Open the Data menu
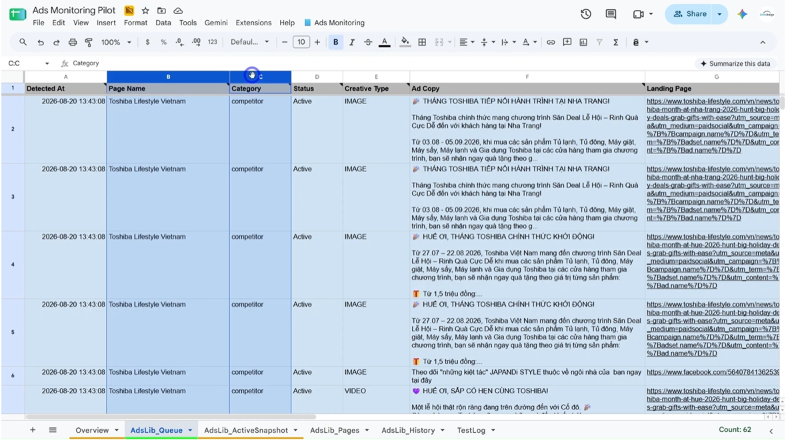Viewport: 787px width, 441px height. (163, 23)
